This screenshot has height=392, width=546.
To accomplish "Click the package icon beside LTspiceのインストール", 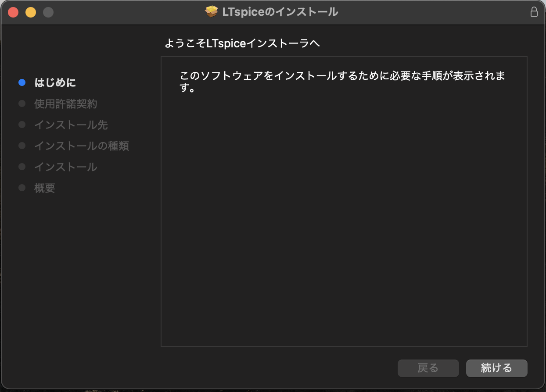I will 212,12.
